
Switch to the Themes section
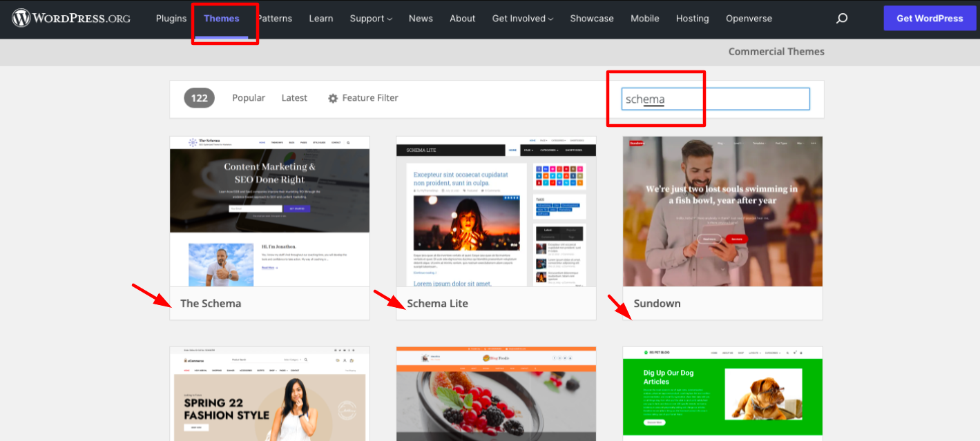click(x=221, y=19)
